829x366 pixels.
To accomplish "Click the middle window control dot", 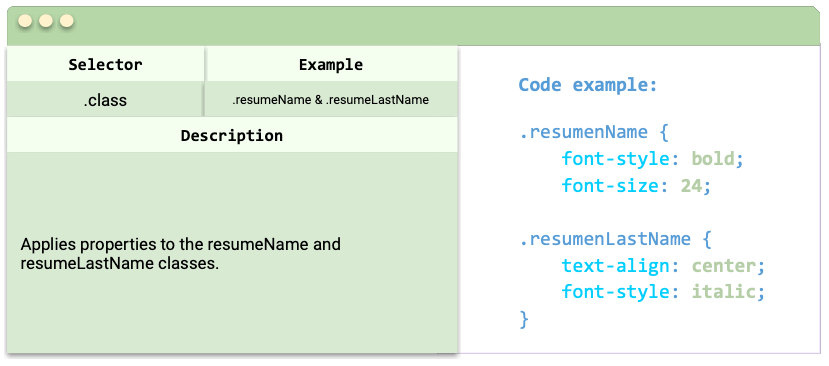I will pyautogui.click(x=46, y=21).
